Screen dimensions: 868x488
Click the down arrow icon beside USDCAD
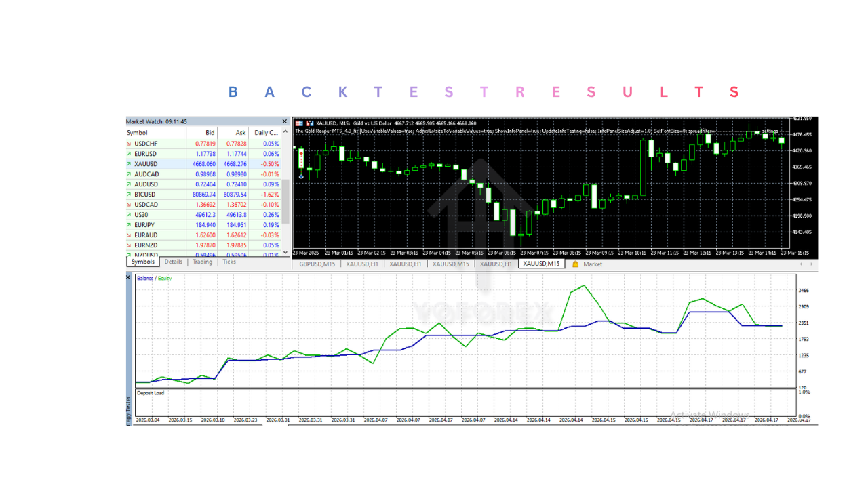129,205
